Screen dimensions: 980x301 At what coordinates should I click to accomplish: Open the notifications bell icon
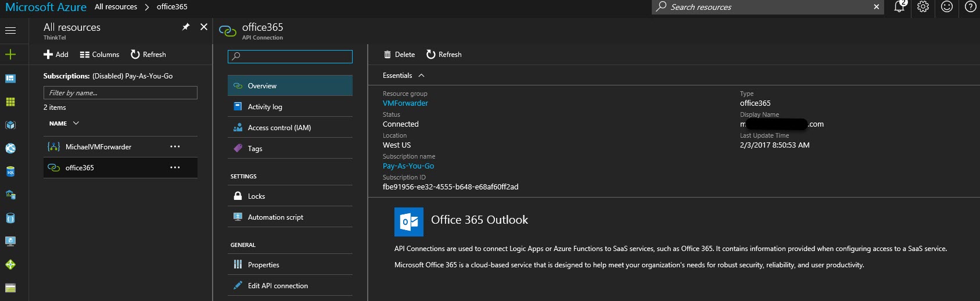[x=899, y=7]
